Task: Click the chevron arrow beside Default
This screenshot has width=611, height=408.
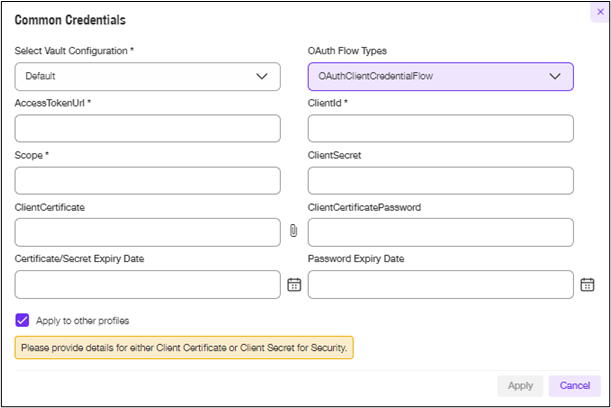Action: pyautogui.click(x=262, y=76)
